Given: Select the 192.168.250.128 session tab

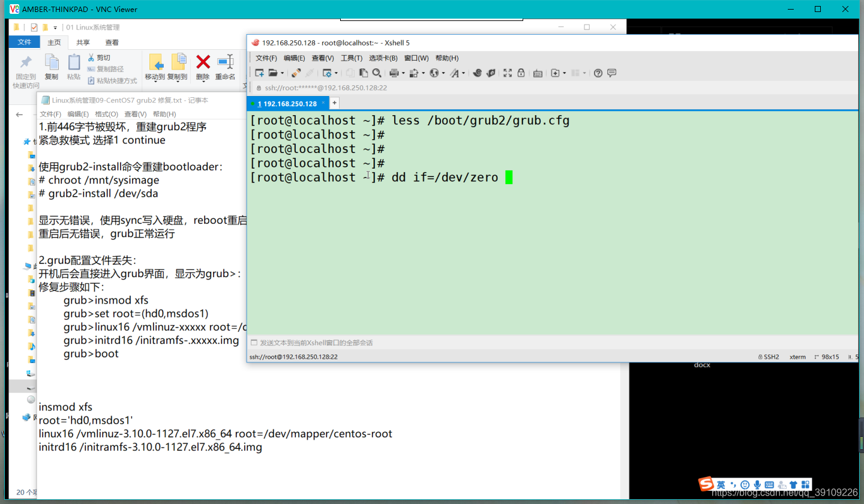Looking at the screenshot, I should (x=287, y=103).
